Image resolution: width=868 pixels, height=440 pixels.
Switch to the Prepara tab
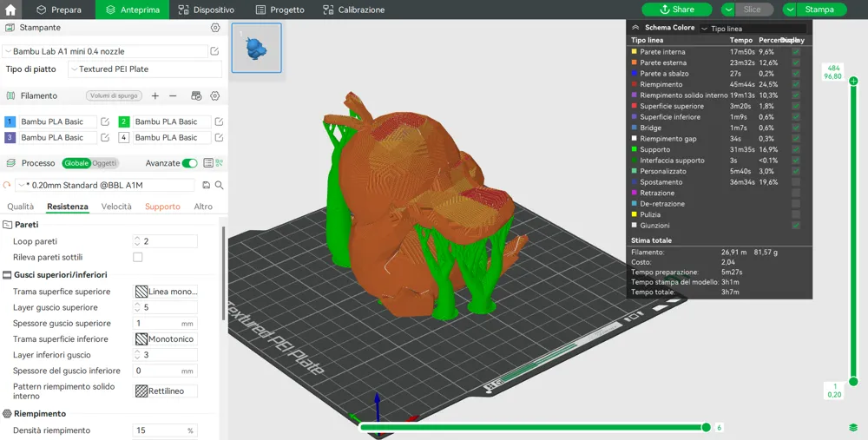point(59,10)
